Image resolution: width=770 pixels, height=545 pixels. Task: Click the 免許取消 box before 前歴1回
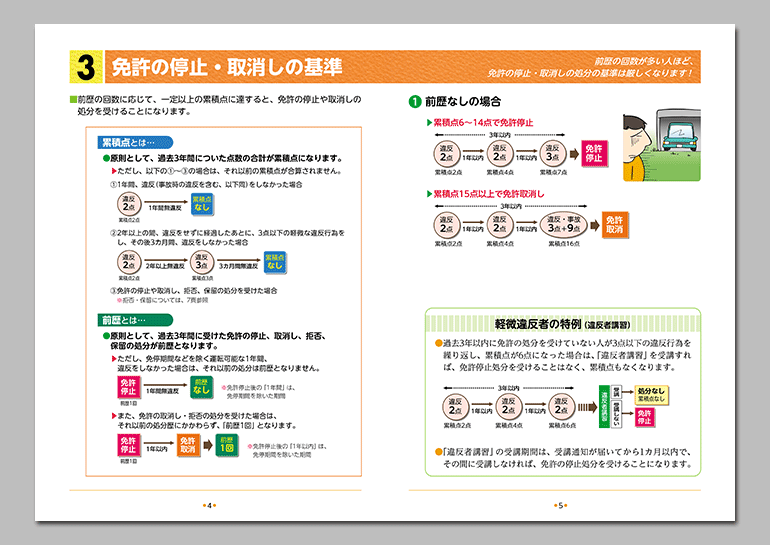pos(188,445)
